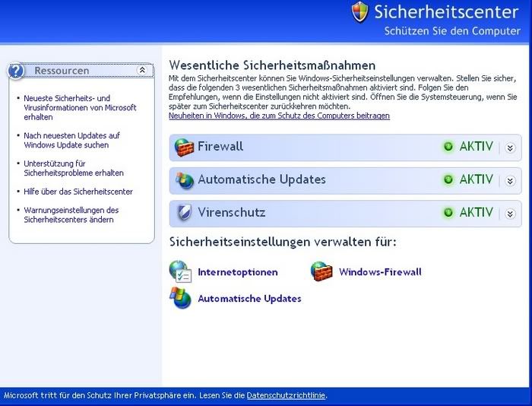The image size is (532, 406).
Task: Click the Ressourcen question mark help icon
Action: point(17,71)
